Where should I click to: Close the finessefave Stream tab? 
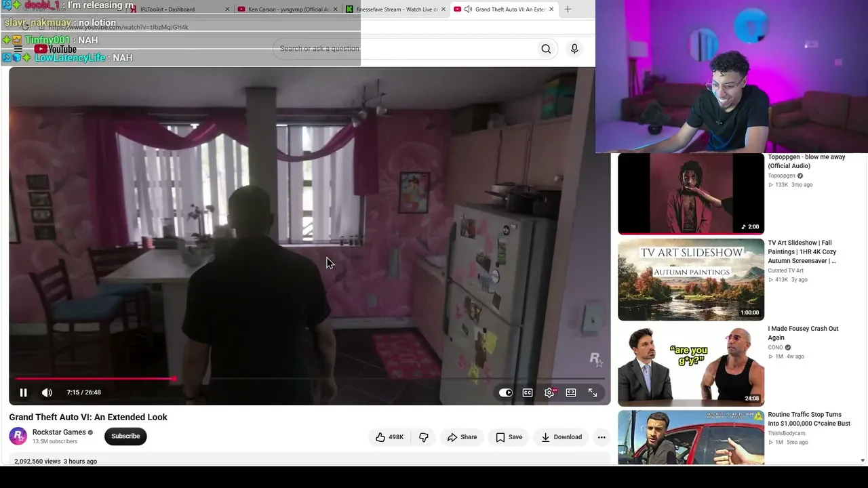coord(443,9)
